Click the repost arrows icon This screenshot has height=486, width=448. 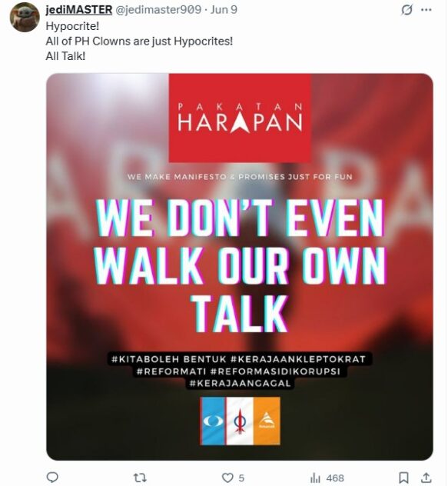[x=140, y=478]
